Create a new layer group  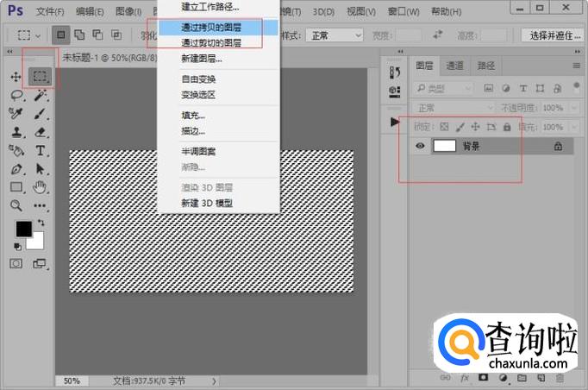[522, 378]
